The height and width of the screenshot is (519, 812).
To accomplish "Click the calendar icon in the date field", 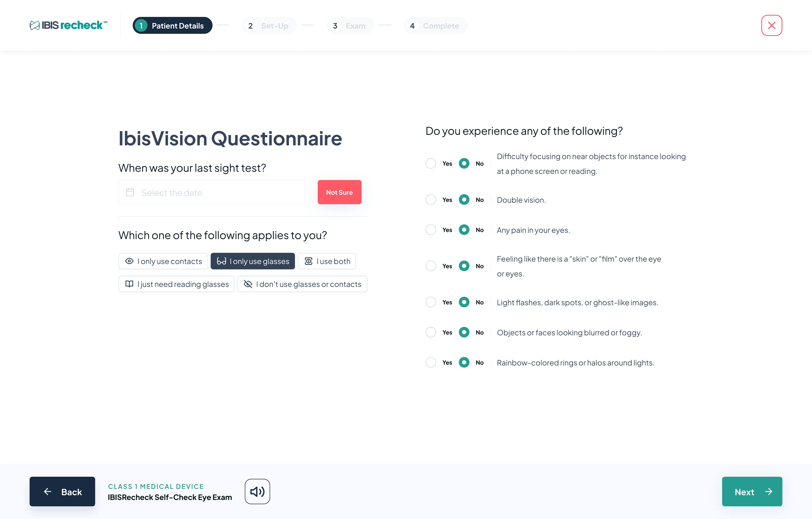I will click(x=131, y=192).
